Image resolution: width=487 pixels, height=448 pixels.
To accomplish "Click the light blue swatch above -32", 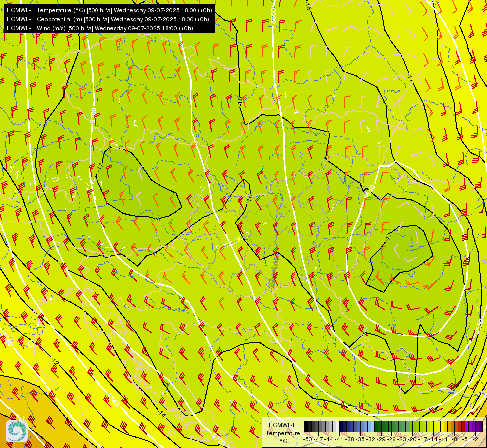I will [373, 426].
